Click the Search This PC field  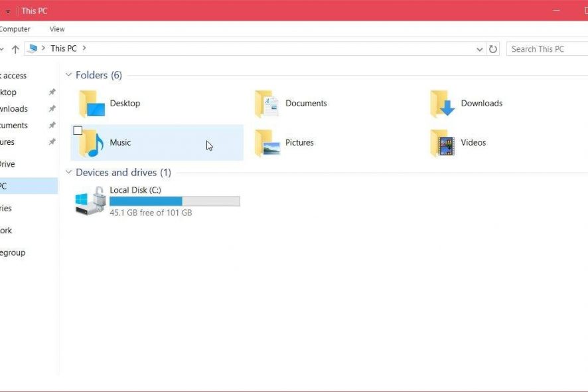(547, 49)
